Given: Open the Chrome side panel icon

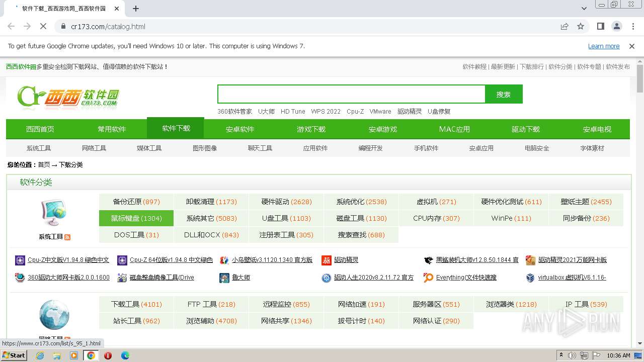Looking at the screenshot, I should tap(600, 26).
